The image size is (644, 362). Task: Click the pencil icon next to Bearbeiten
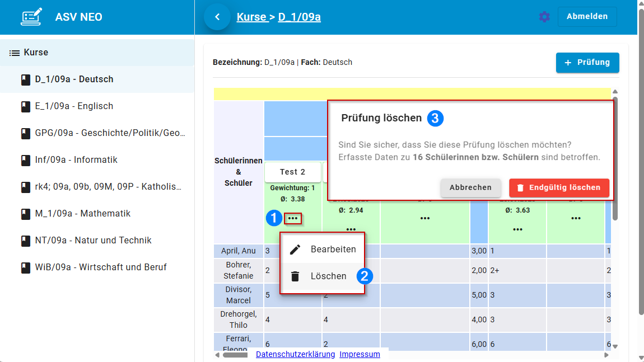click(295, 250)
